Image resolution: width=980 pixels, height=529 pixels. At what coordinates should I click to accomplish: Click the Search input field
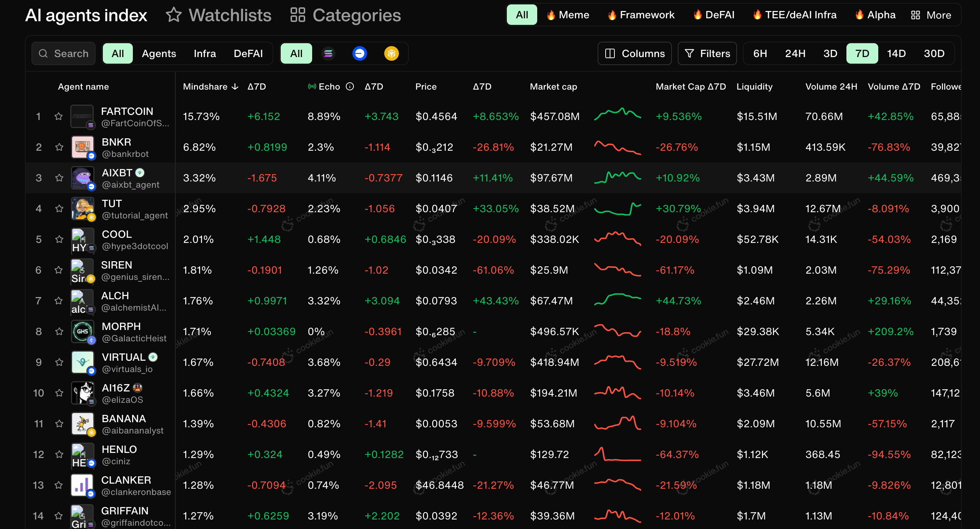point(64,54)
